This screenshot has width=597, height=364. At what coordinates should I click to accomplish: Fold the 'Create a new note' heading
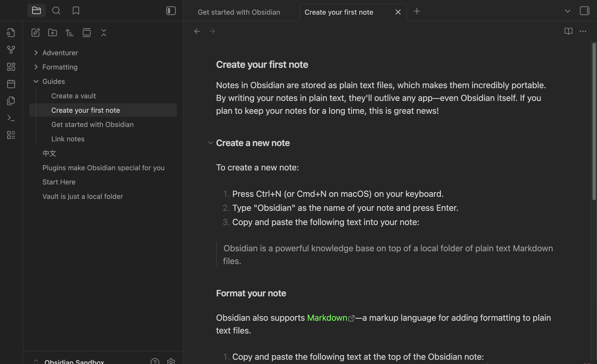pyautogui.click(x=211, y=143)
